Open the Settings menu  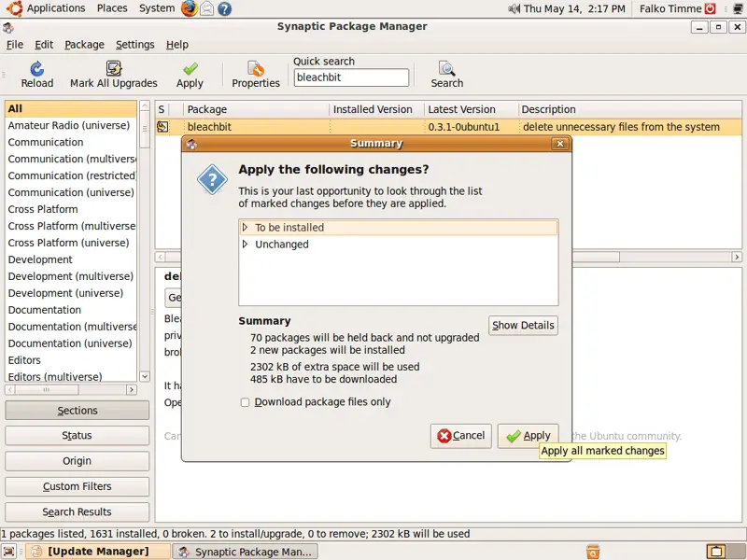point(135,44)
